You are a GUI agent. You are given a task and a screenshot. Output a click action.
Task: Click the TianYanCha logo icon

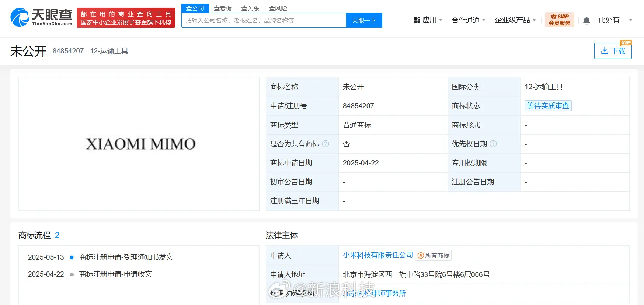click(20, 17)
